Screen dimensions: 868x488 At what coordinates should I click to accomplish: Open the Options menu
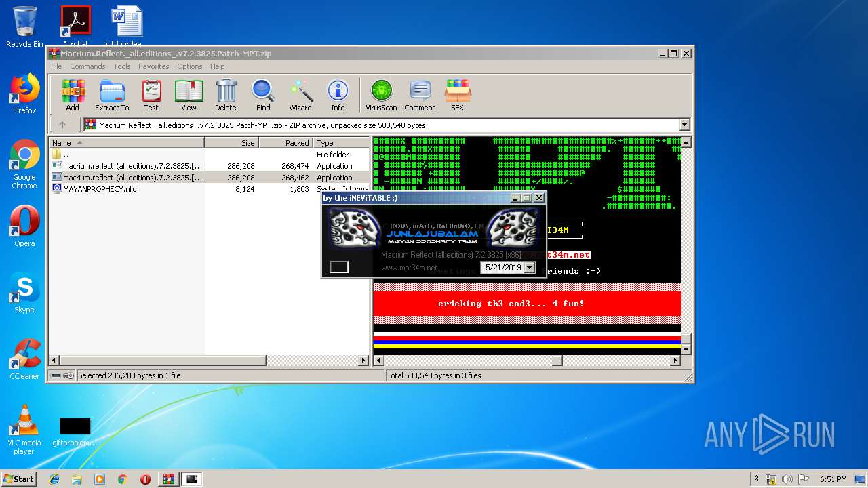coord(190,66)
